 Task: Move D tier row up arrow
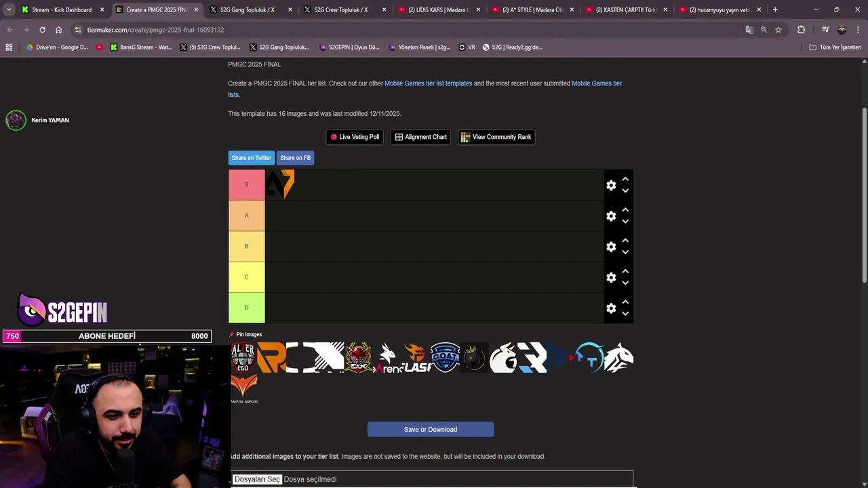(x=625, y=302)
